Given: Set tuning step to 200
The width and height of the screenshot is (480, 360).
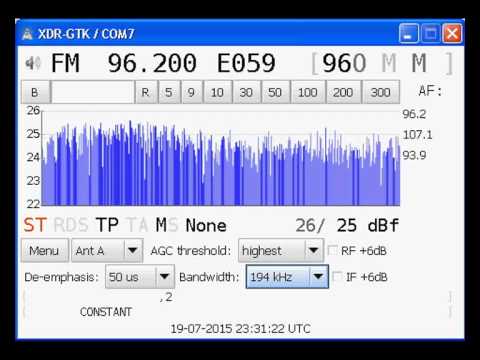Looking at the screenshot, I should pos(343,92).
